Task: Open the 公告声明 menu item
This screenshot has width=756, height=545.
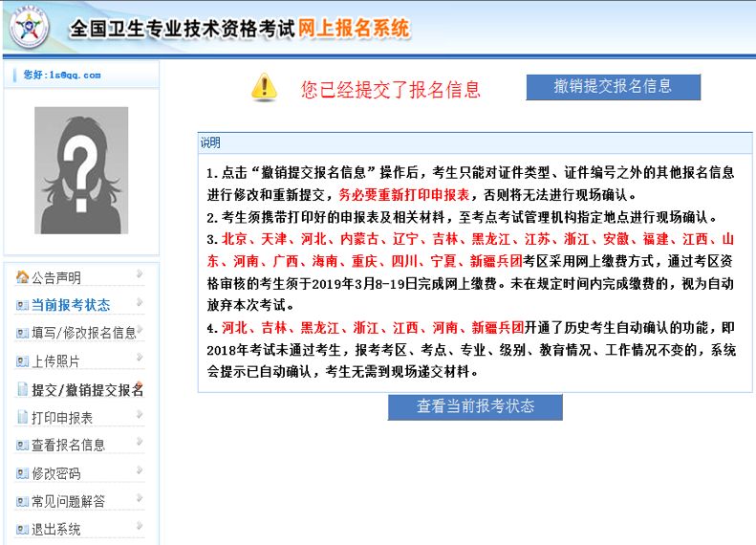Action: [56, 278]
